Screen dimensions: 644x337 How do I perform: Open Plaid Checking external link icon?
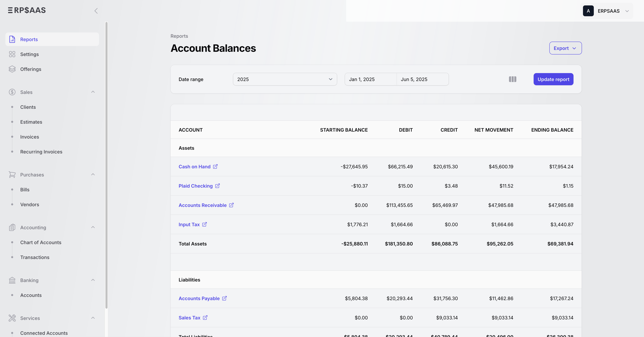[x=218, y=186]
